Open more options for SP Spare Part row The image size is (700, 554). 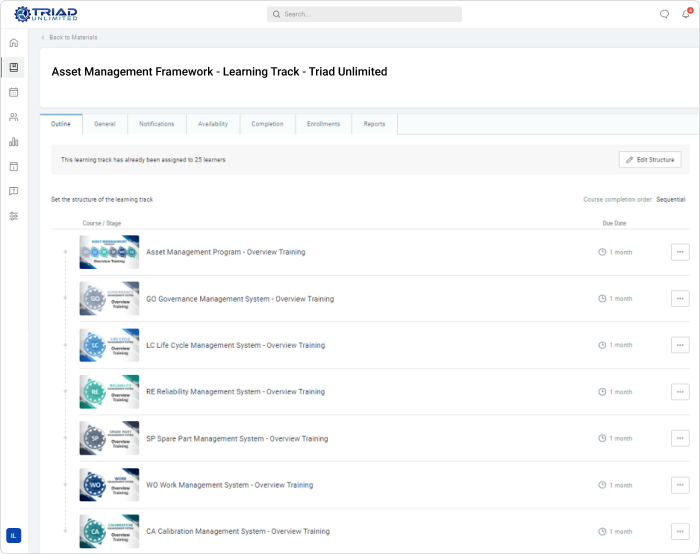(680, 438)
